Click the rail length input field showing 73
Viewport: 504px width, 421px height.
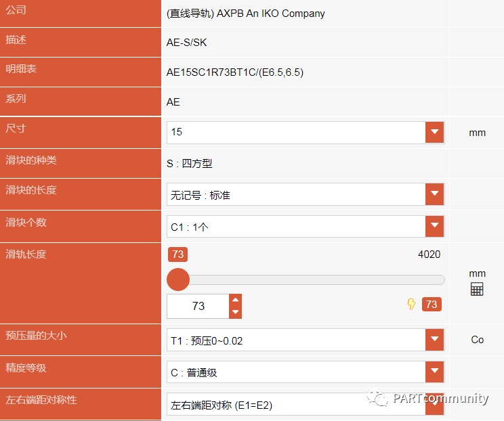tap(198, 306)
